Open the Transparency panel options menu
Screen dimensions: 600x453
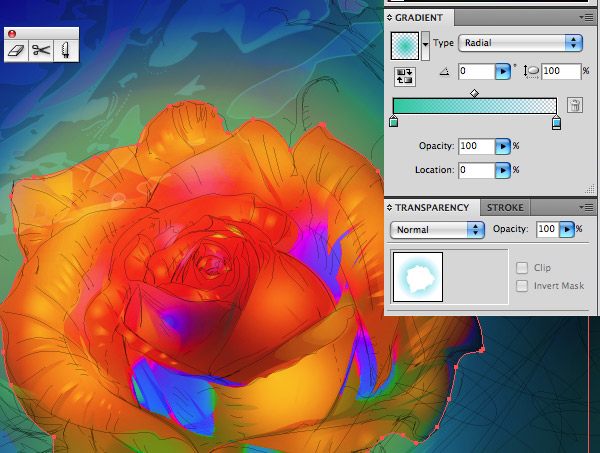tap(586, 208)
